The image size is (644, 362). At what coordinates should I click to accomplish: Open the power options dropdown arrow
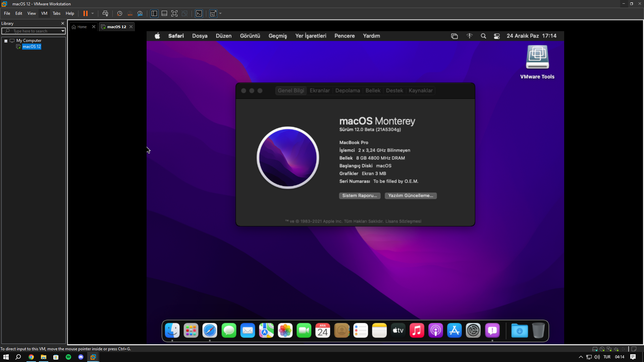(x=93, y=13)
